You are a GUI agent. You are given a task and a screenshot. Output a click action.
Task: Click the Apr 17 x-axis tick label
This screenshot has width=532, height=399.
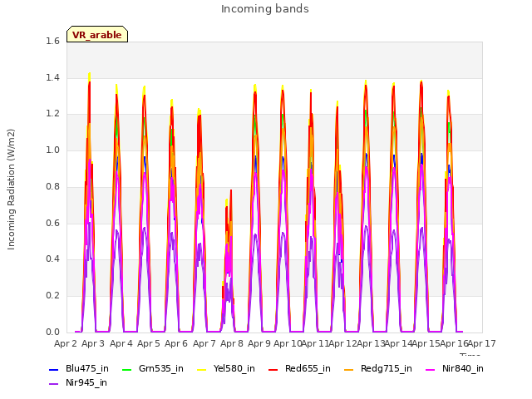pos(482,343)
